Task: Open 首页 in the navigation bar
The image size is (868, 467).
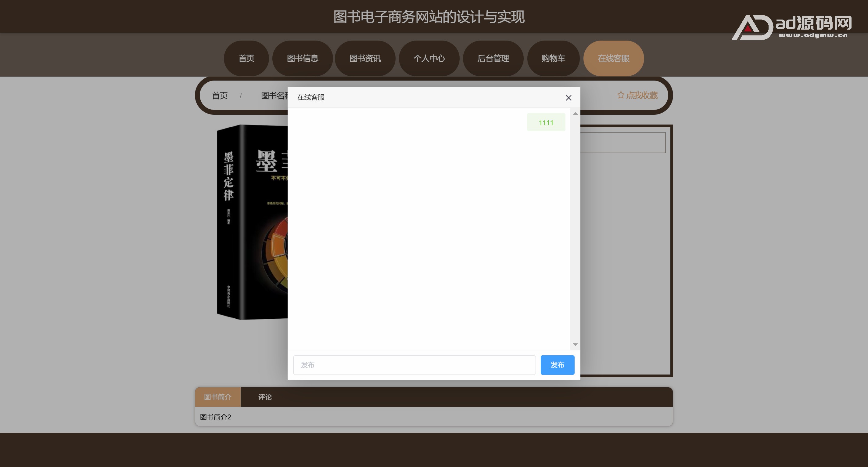Action: (246, 58)
